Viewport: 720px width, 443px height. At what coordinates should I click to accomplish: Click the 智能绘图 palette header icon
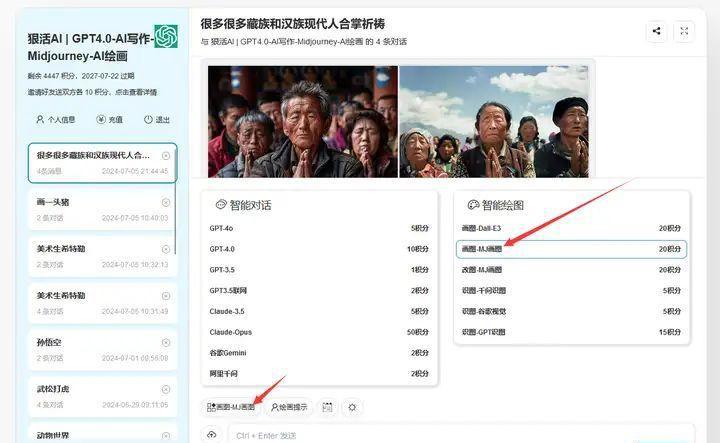(473, 205)
